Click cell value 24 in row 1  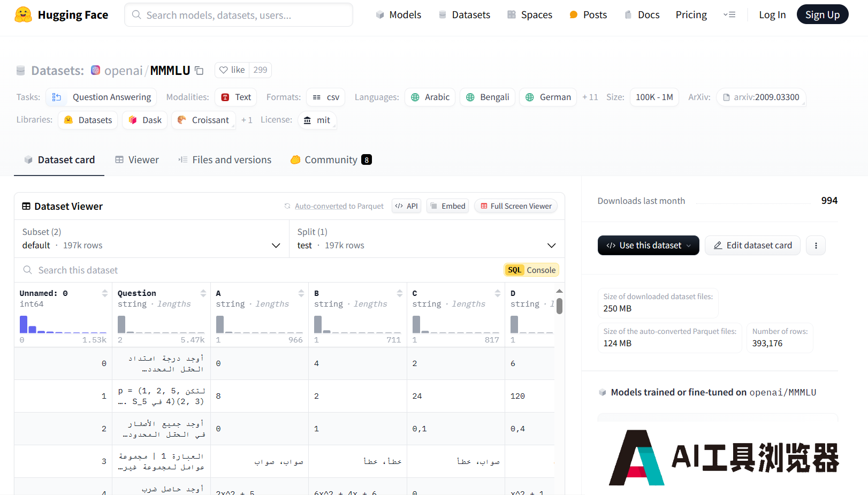(x=417, y=396)
